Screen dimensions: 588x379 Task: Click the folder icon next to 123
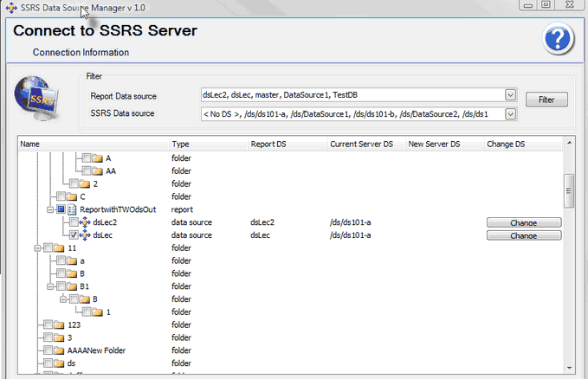[x=59, y=325]
